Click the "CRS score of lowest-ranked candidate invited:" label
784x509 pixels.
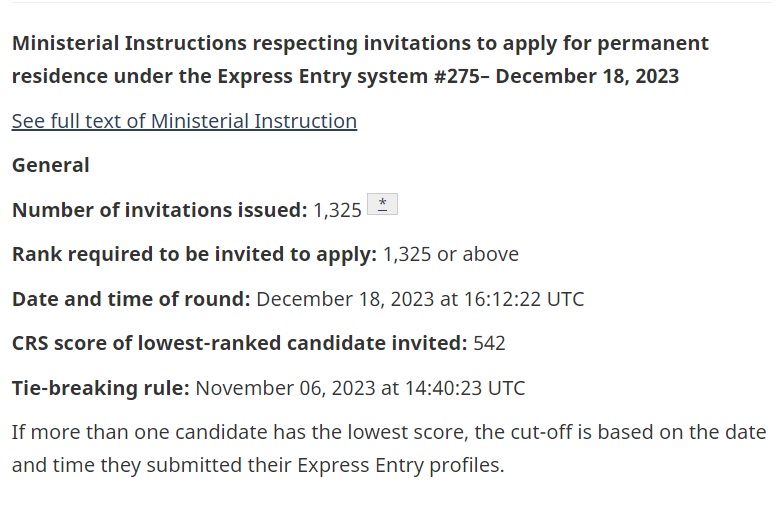click(240, 343)
